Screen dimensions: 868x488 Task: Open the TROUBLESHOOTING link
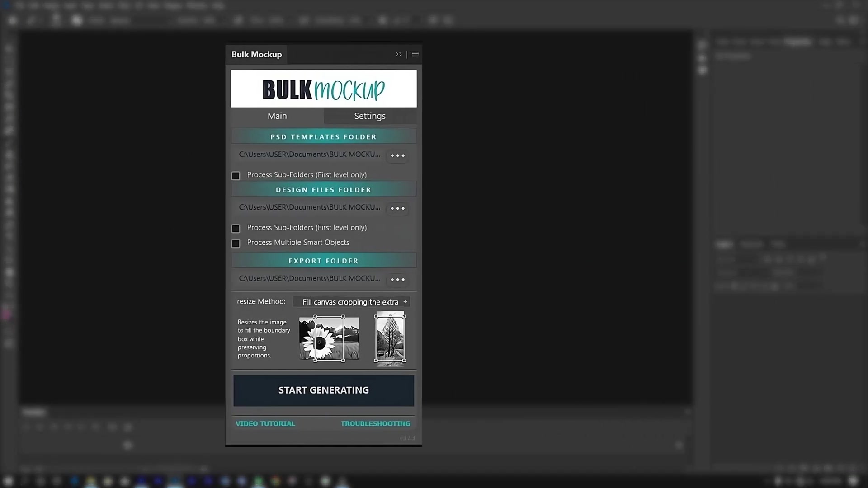tap(376, 423)
